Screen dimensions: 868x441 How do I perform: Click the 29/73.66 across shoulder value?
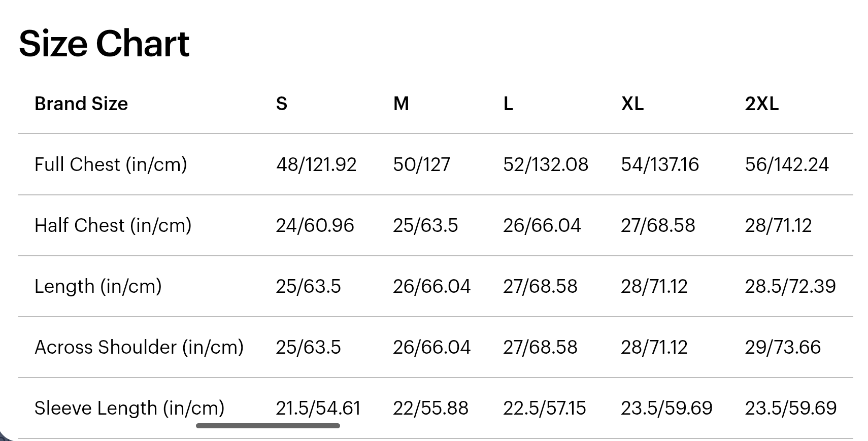point(783,347)
